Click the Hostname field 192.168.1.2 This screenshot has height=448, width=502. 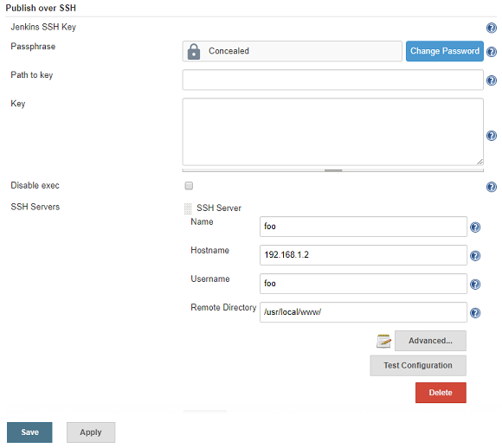coord(363,255)
